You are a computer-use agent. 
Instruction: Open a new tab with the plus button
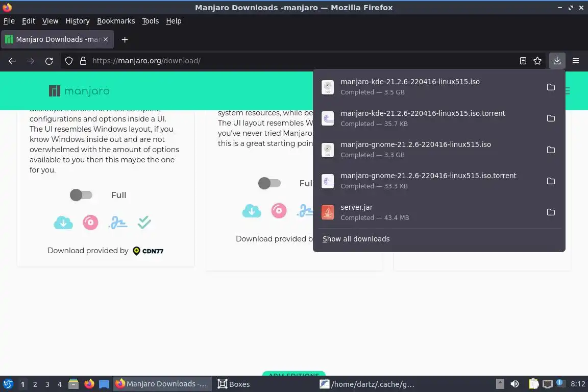coord(125,39)
